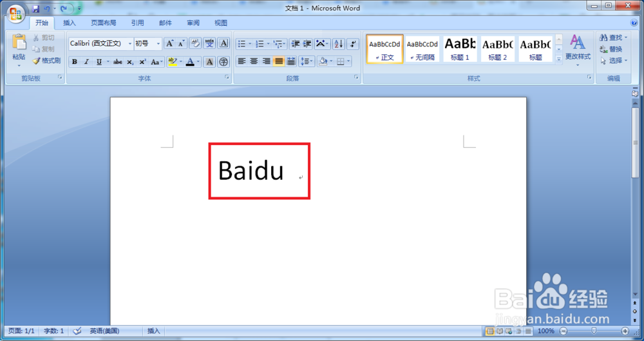644x341 pixels.
Task: Open the underline style dropdown arrow
Action: 108,62
